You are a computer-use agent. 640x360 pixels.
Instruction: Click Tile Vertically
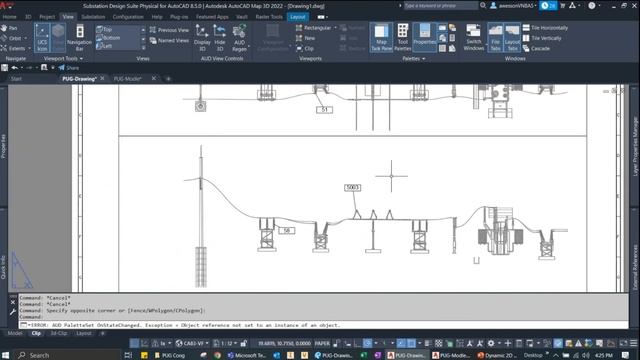pyautogui.click(x=542, y=38)
